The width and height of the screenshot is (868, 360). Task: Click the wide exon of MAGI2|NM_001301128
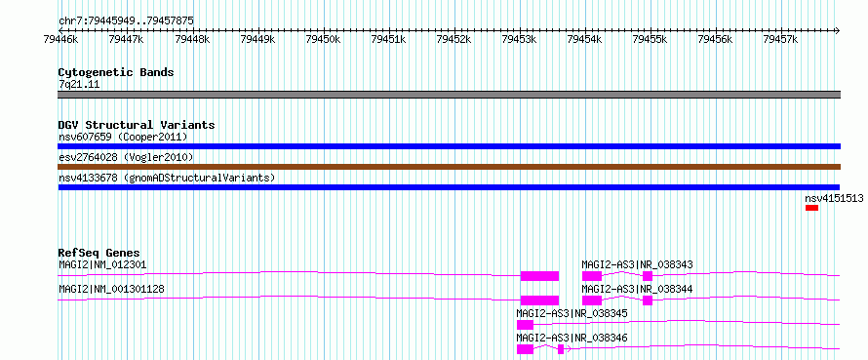[x=539, y=300]
